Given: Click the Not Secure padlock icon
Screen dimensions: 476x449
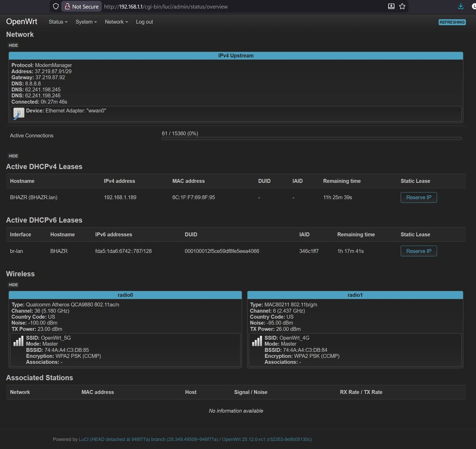Looking at the screenshot, I should (67, 6).
